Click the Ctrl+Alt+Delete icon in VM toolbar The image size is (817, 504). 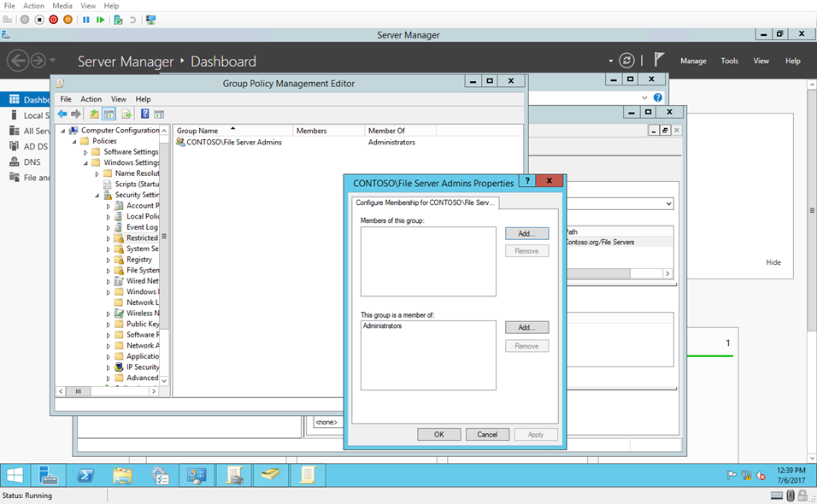coord(8,20)
